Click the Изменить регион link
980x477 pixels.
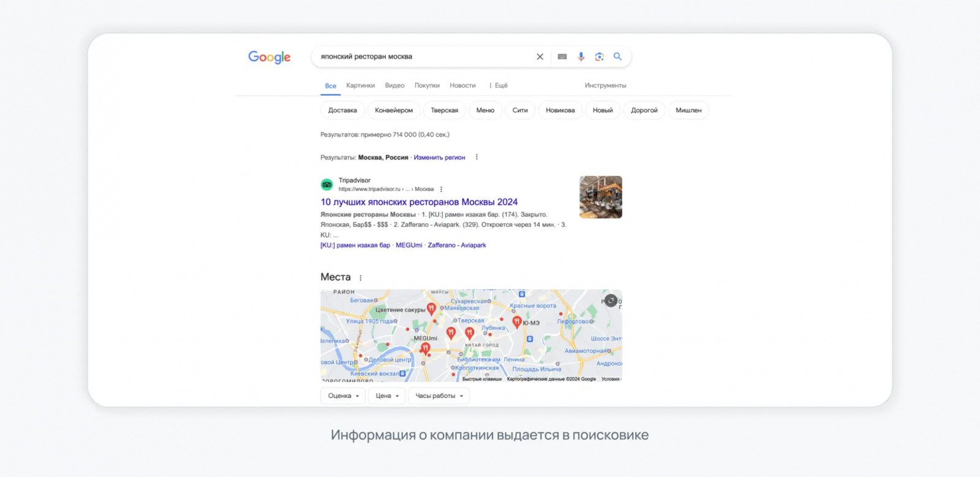439,158
